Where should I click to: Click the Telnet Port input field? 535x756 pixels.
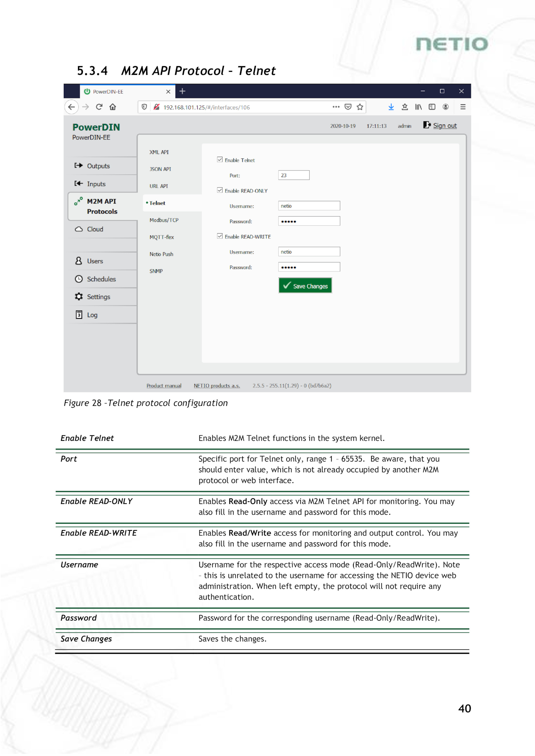click(294, 175)
